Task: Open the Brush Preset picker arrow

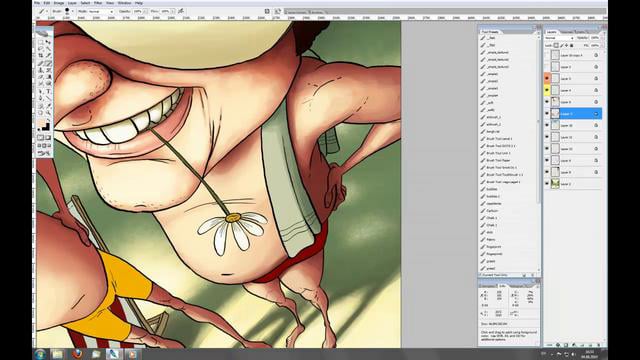Action: (x=73, y=11)
